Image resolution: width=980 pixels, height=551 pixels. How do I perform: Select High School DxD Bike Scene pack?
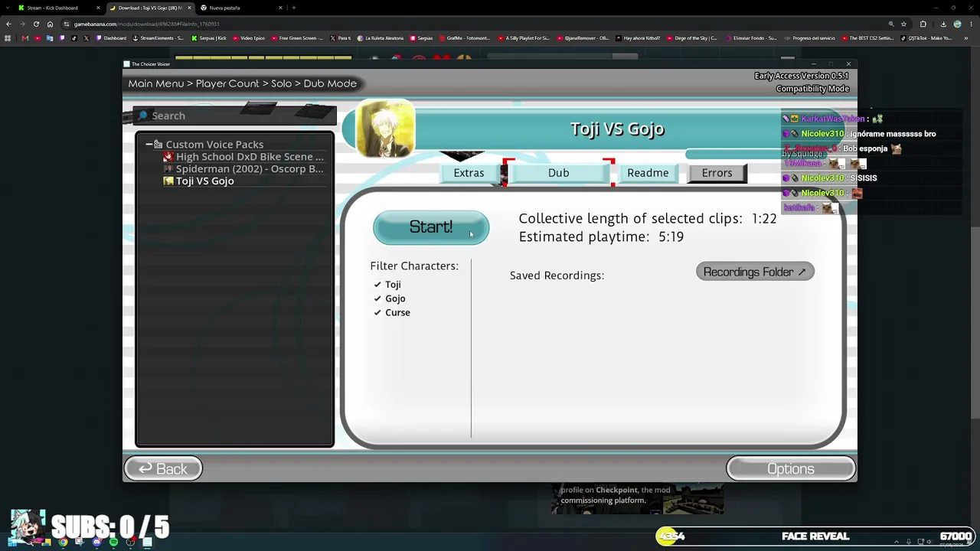tap(243, 157)
